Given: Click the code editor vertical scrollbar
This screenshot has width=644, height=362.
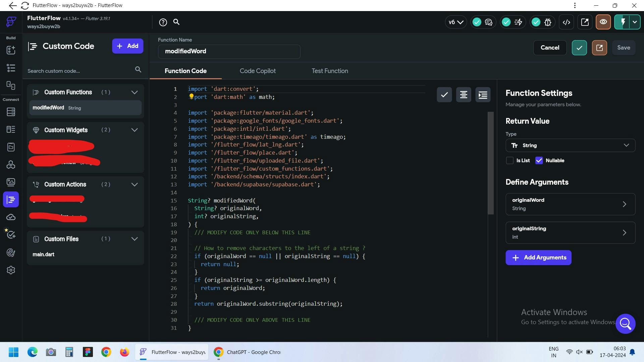Looking at the screenshot, I should pos(491,163).
